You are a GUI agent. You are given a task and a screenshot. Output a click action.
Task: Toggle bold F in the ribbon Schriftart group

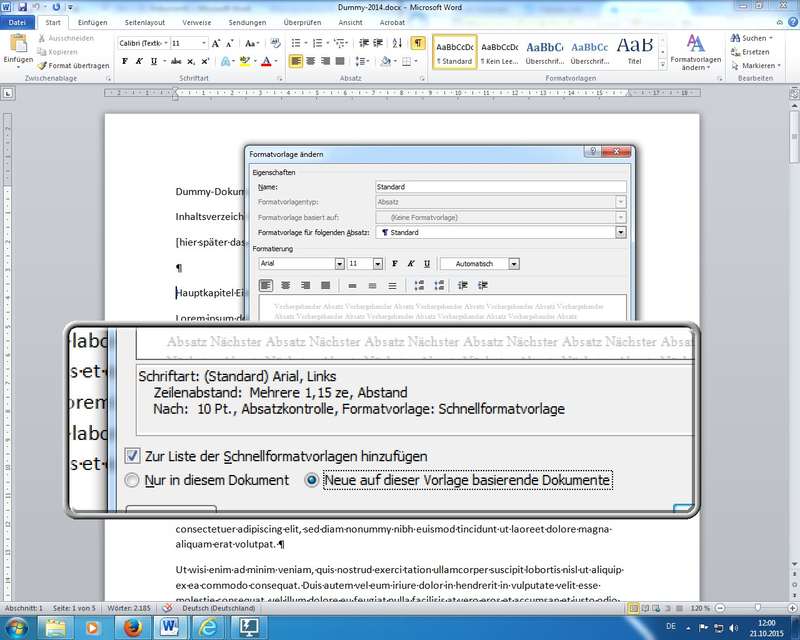pos(124,61)
